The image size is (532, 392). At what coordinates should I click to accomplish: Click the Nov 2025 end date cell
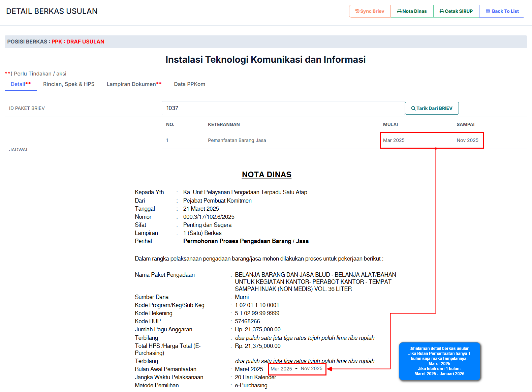point(467,140)
